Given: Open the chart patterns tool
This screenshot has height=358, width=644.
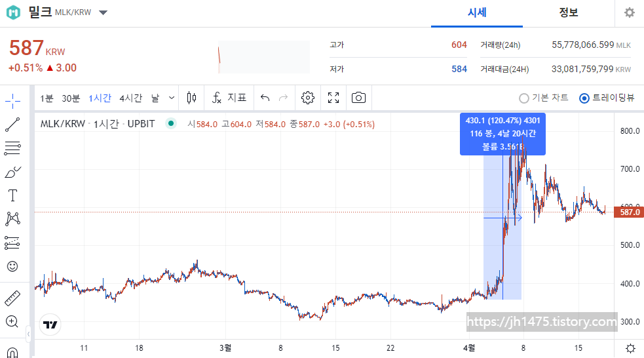Looking at the screenshot, I should tap(12, 218).
